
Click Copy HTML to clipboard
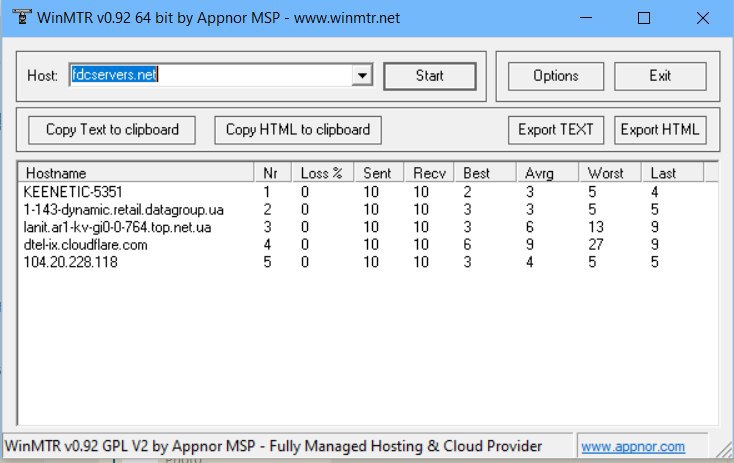coord(298,130)
